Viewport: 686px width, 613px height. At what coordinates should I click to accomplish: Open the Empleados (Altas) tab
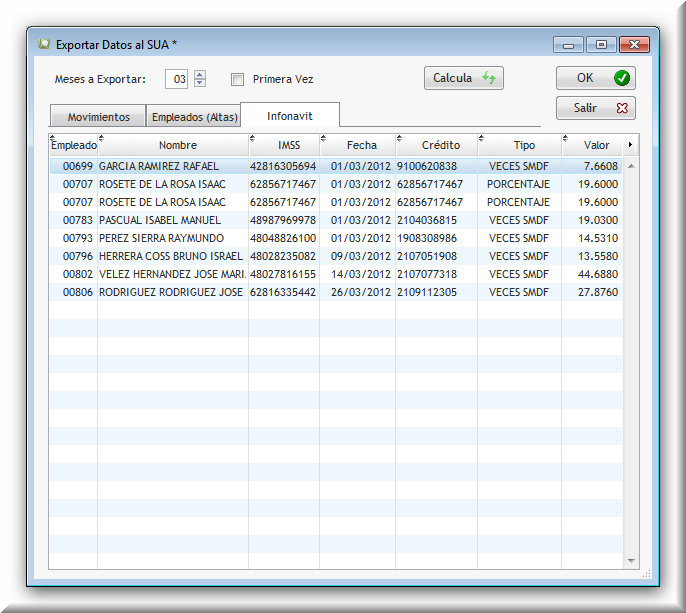[x=194, y=116]
